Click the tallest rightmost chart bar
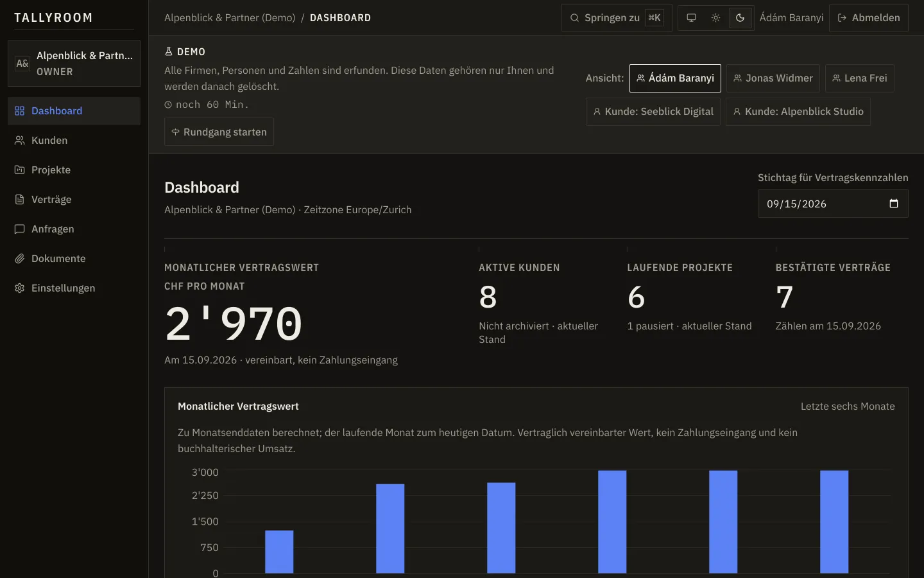Screen dimensions: 924x578 tap(834, 521)
